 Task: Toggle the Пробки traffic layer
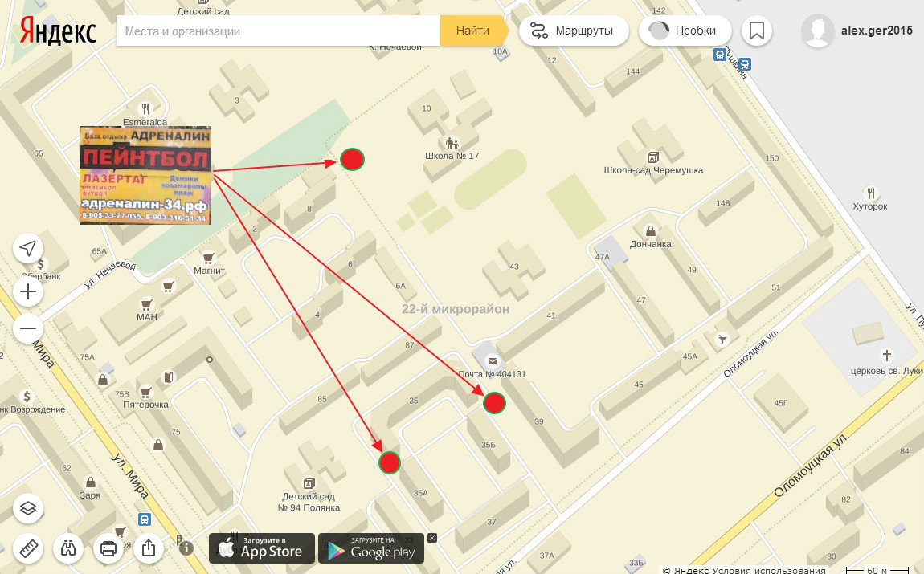[x=684, y=31]
